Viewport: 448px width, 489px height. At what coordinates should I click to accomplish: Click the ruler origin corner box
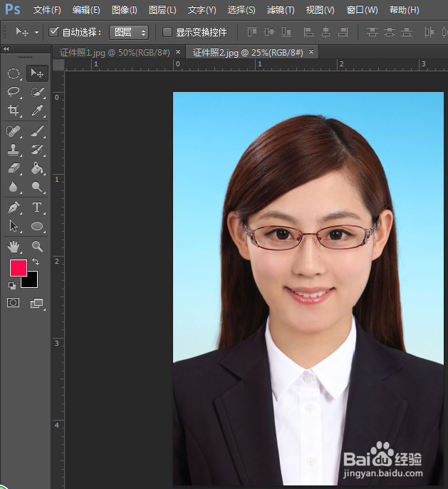pos(58,65)
